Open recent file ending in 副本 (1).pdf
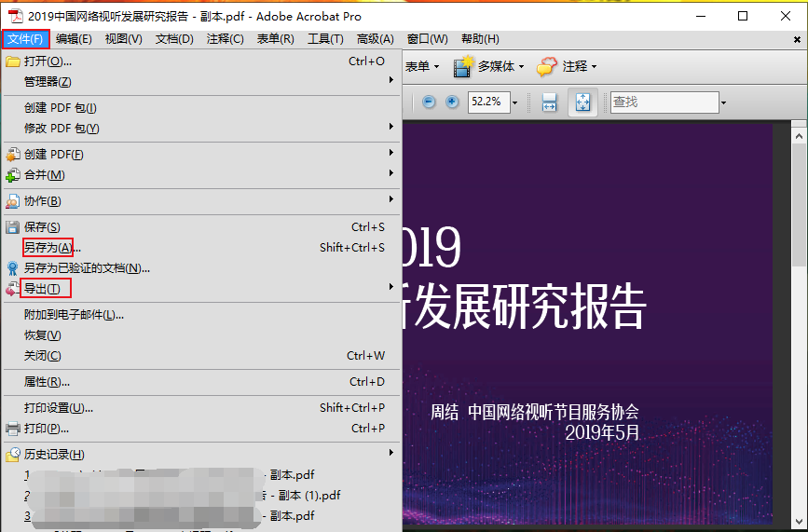This screenshot has height=532, width=808. (201, 496)
